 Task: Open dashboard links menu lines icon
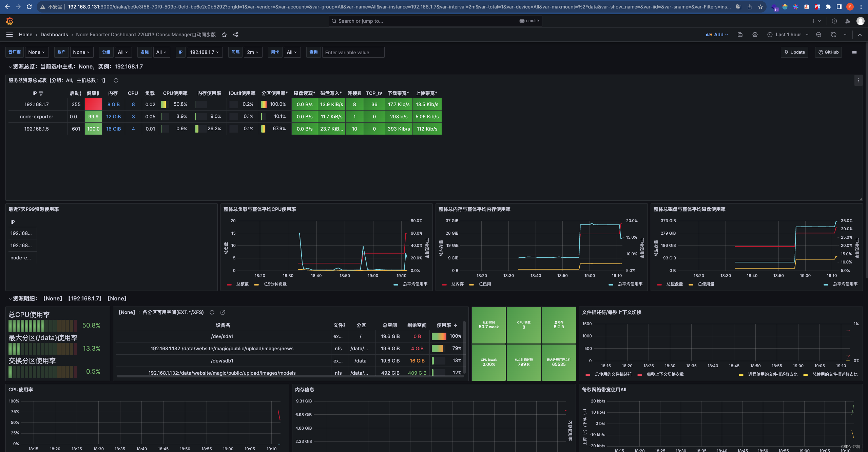(x=854, y=52)
